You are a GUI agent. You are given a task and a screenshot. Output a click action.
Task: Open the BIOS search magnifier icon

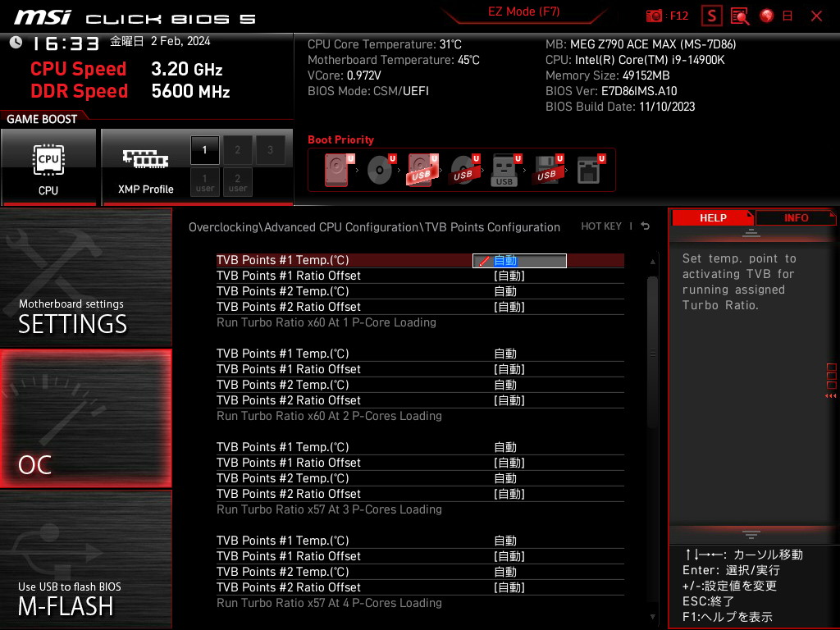pos(740,16)
